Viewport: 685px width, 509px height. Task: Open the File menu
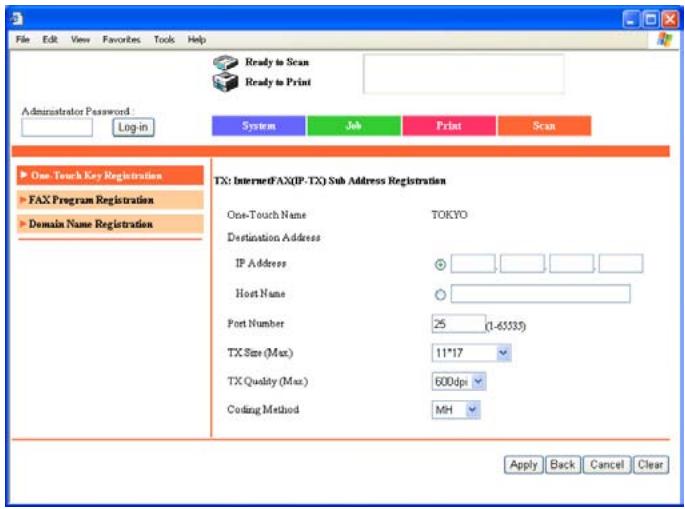tap(23, 40)
